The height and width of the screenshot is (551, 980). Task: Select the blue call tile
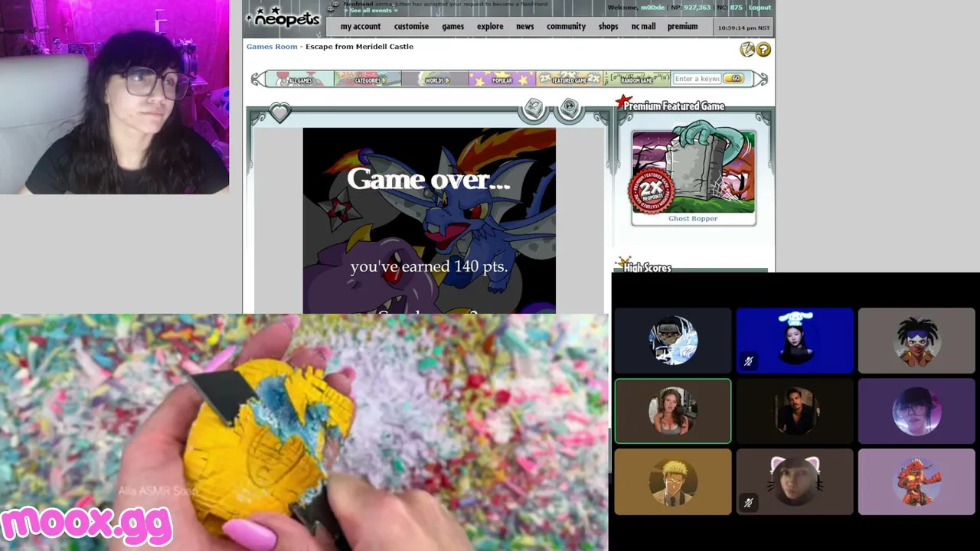pos(795,341)
